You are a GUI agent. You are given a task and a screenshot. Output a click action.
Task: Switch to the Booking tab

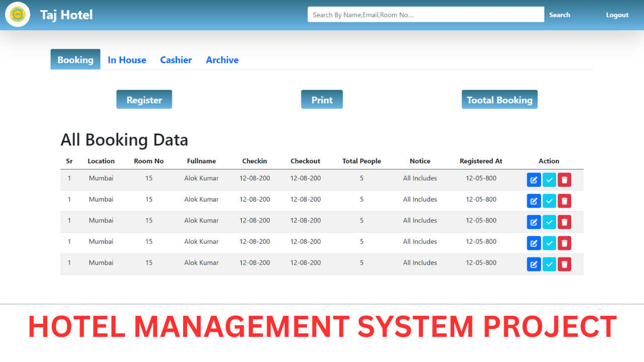pyautogui.click(x=75, y=59)
